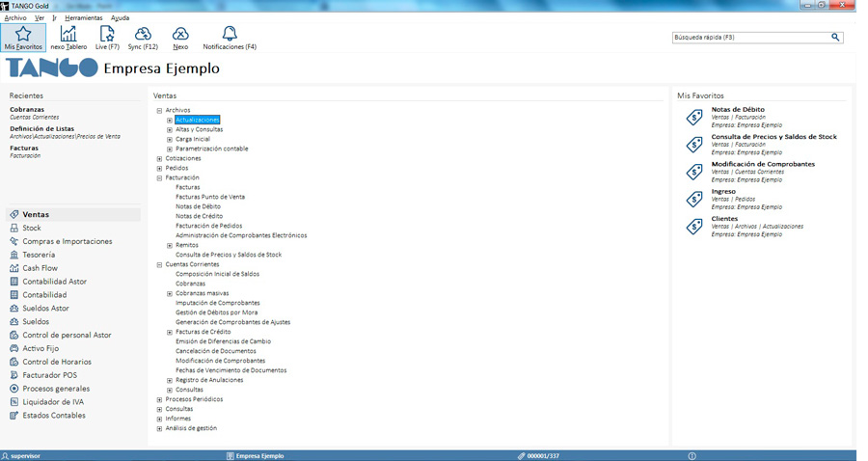This screenshot has width=868, height=461.
Task: Open nexo Tablero chart icon
Action: 68,34
